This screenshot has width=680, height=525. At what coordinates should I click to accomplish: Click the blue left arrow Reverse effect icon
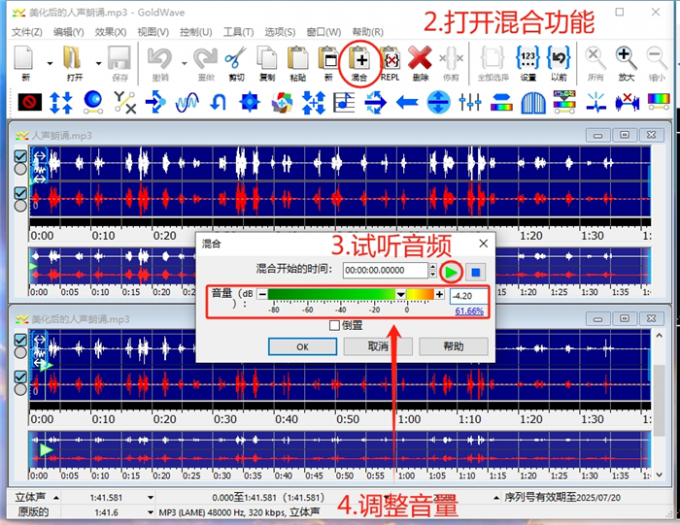click(407, 103)
